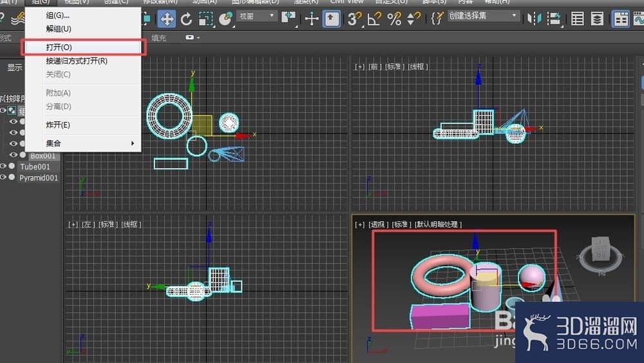This screenshot has height=363, width=644.
Task: Expand the 集合 submenu
Action: point(83,143)
